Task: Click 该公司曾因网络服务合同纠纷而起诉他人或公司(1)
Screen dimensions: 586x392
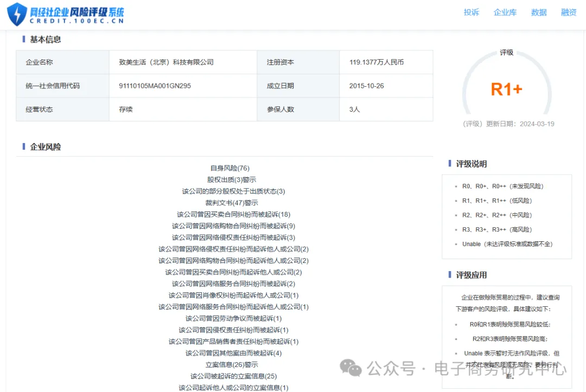Action: click(x=233, y=307)
